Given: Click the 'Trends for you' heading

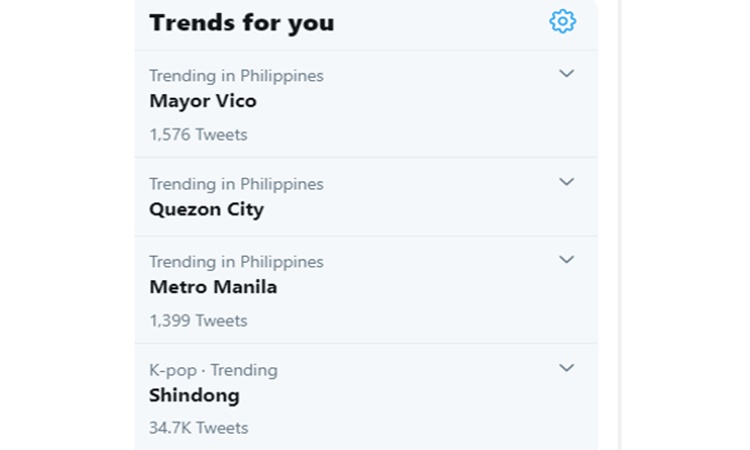Looking at the screenshot, I should click(x=242, y=23).
